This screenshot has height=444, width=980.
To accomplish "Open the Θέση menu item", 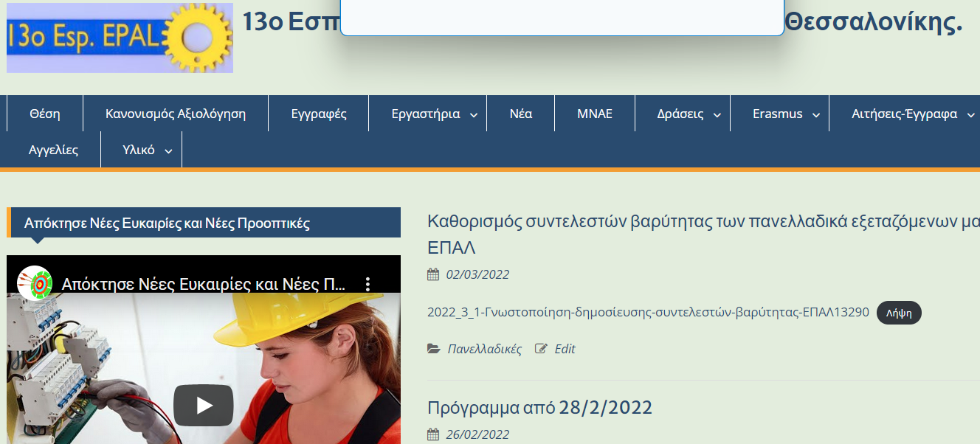I will [45, 114].
